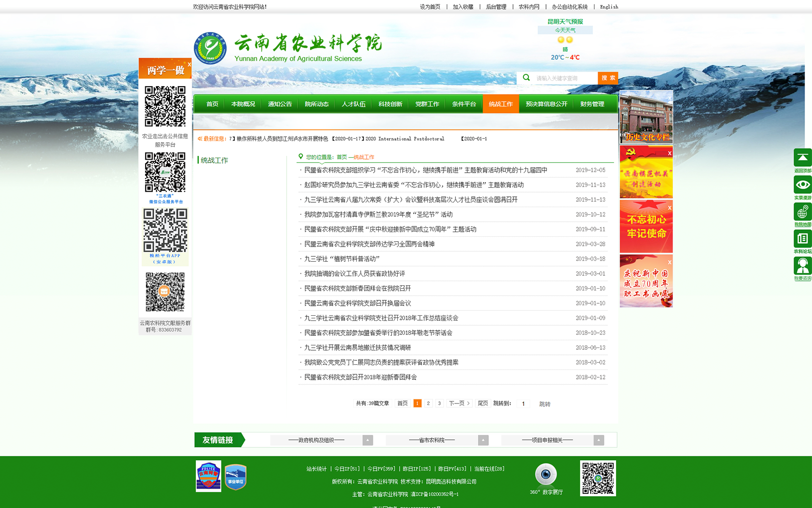Expand the 项目申报相关 links dropdown
This screenshot has height=508, width=812.
[x=598, y=440]
